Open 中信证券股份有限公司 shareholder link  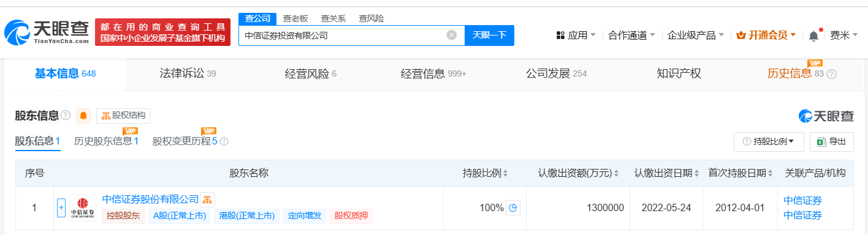pyautogui.click(x=150, y=200)
